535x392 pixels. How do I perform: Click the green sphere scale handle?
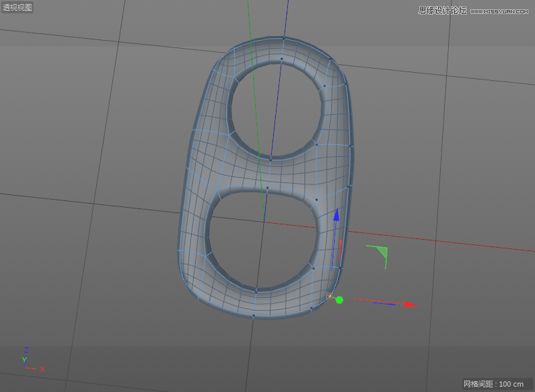pyautogui.click(x=339, y=301)
